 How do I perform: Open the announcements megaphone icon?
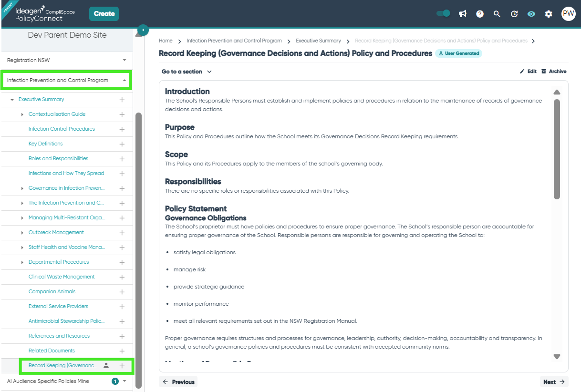click(x=462, y=14)
